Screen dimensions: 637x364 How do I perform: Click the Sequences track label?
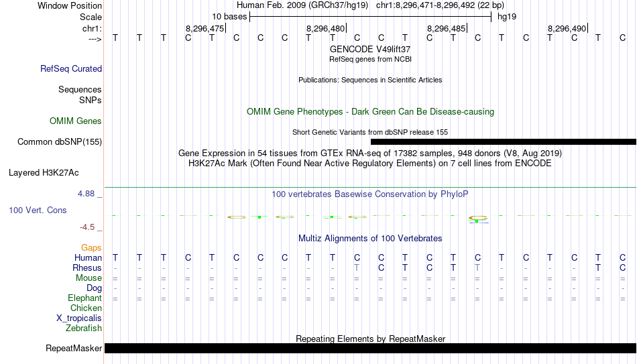coord(80,89)
